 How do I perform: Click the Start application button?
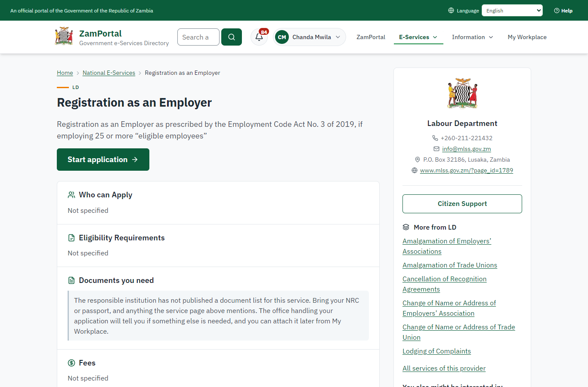coord(103,160)
